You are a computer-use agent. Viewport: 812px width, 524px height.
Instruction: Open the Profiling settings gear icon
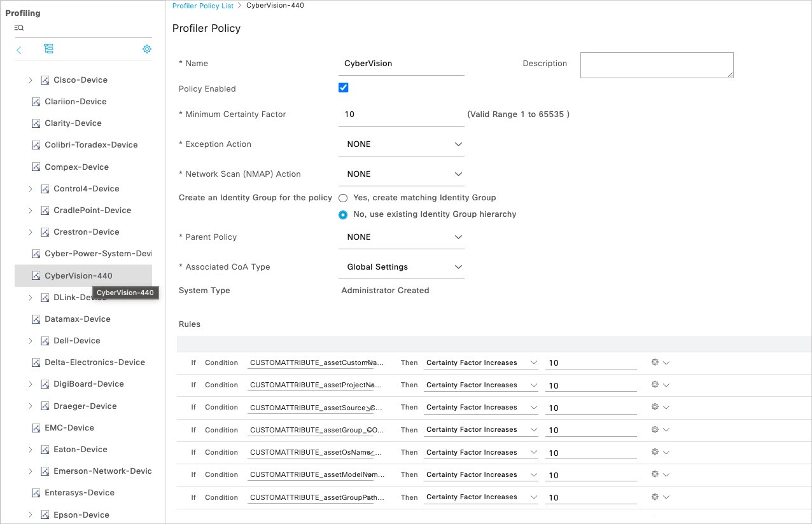147,48
